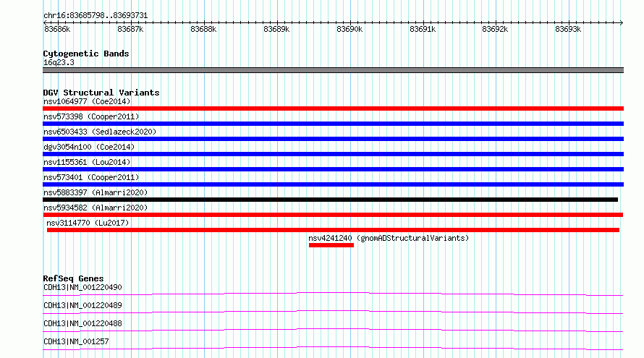Viewport: 644px width, 358px height.
Task: Click the blue dgv3054n100 variant bar
Action: pyautogui.click(x=333, y=154)
